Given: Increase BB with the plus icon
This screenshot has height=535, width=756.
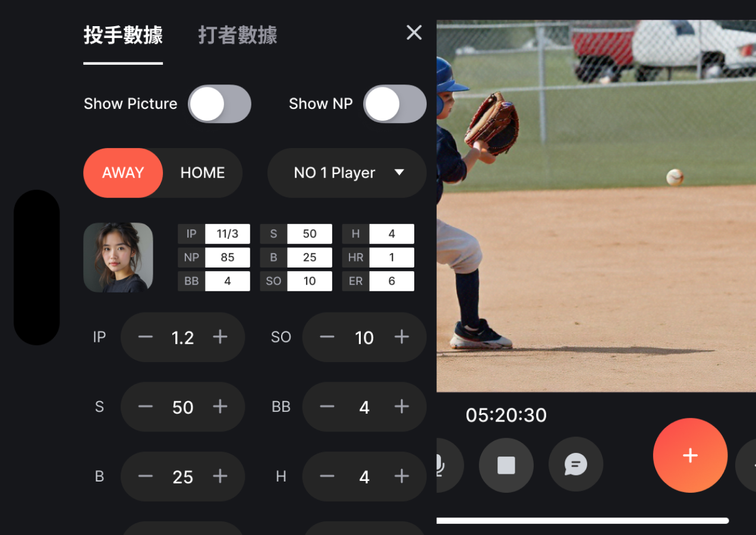Looking at the screenshot, I should click(402, 407).
